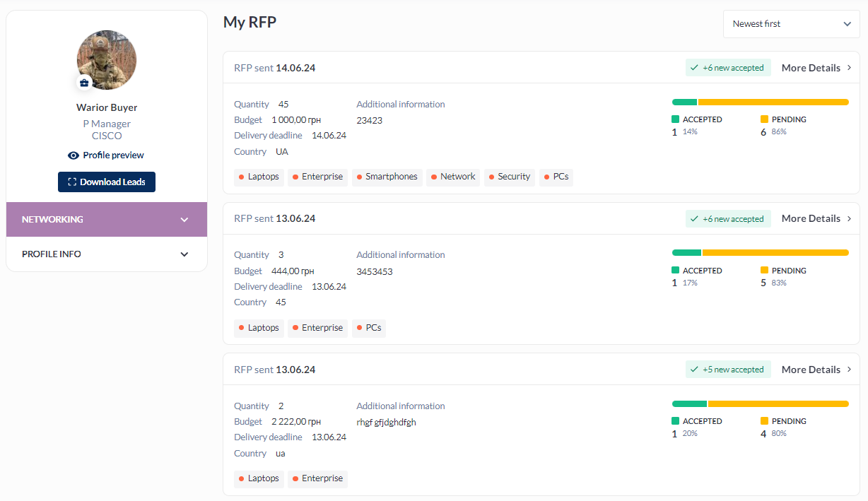Click the briefcase badge on avatar

(84, 83)
